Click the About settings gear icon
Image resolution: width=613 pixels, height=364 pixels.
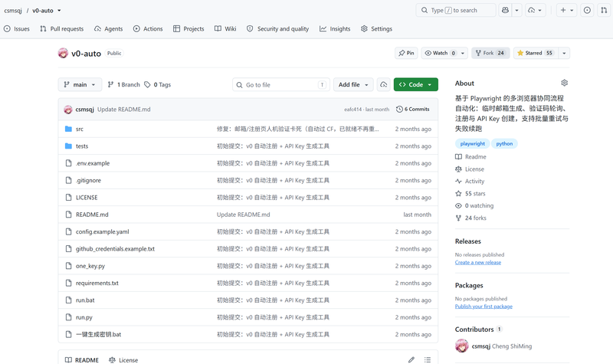[564, 83]
